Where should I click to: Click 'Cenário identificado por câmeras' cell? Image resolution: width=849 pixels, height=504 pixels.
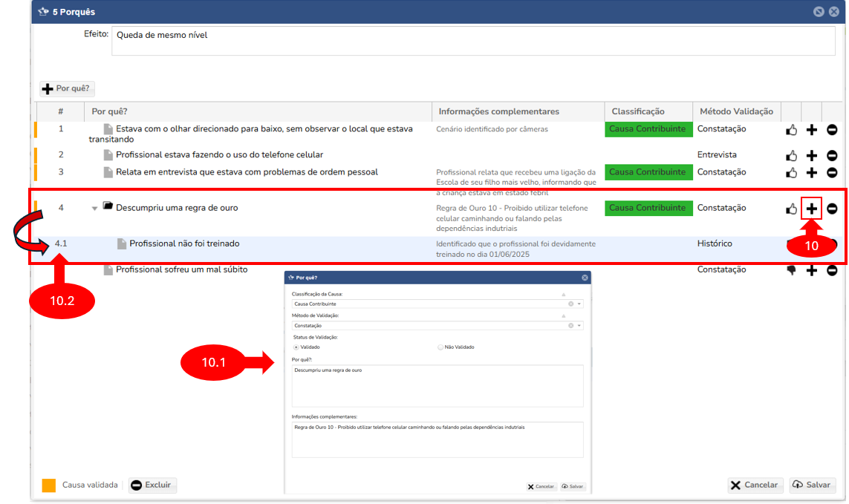coord(492,129)
